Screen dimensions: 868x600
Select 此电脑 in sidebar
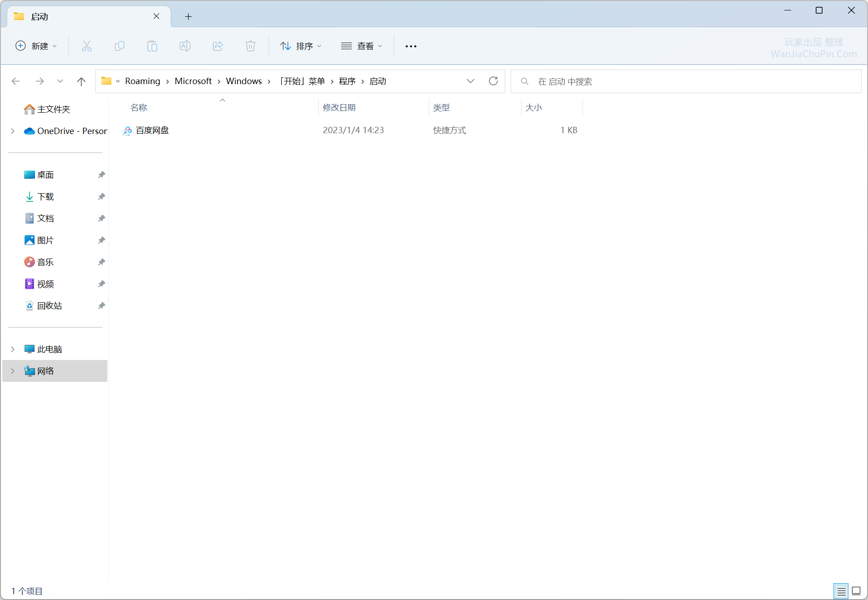[x=50, y=350]
